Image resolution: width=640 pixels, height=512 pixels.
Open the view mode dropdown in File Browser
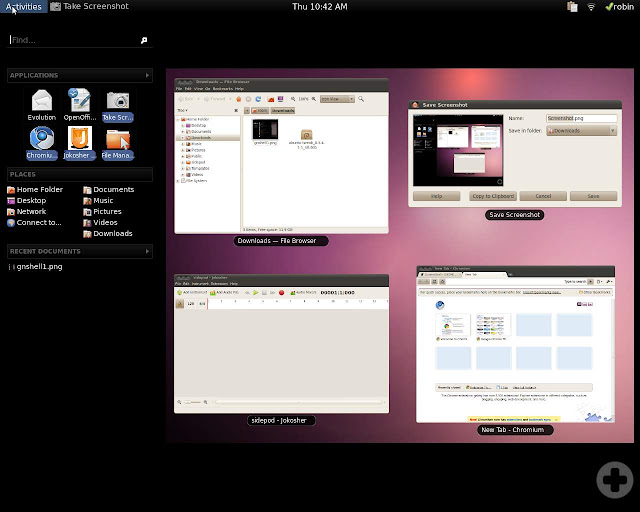pyautogui.click(x=337, y=99)
